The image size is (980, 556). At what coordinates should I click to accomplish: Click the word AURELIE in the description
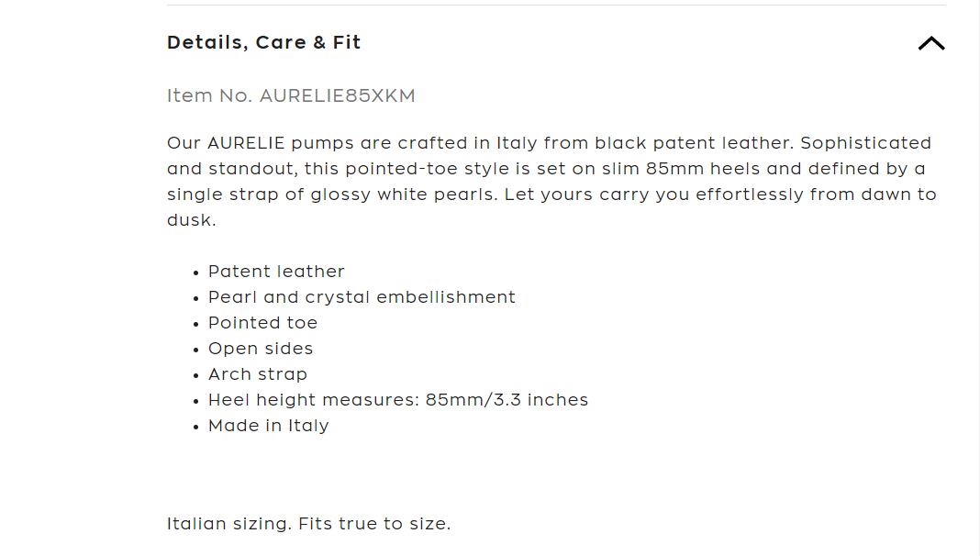[x=246, y=143]
